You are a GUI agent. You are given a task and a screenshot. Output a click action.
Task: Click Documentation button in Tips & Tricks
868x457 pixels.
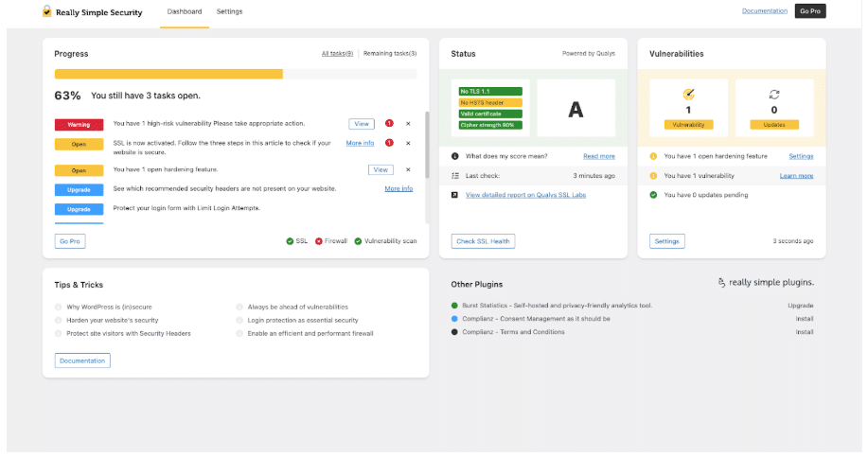click(x=82, y=360)
